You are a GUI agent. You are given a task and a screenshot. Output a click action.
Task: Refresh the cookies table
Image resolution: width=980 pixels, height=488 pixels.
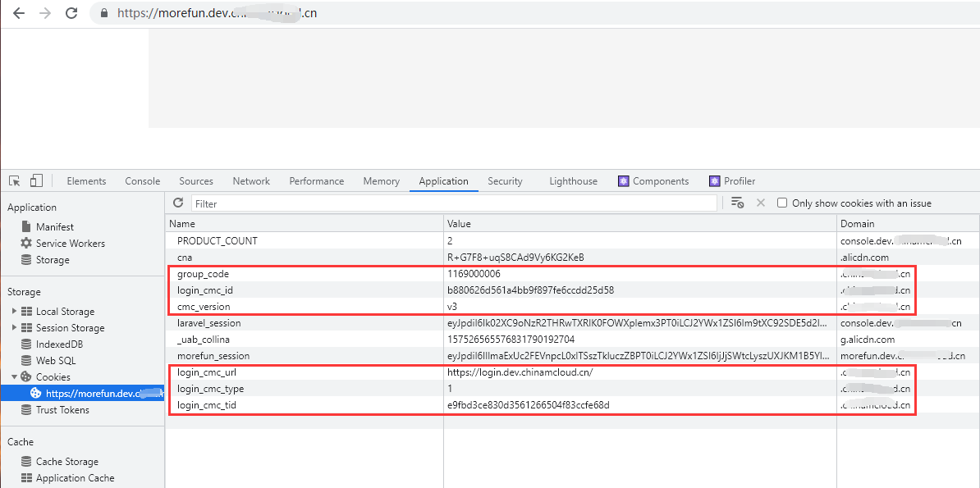pyautogui.click(x=178, y=203)
